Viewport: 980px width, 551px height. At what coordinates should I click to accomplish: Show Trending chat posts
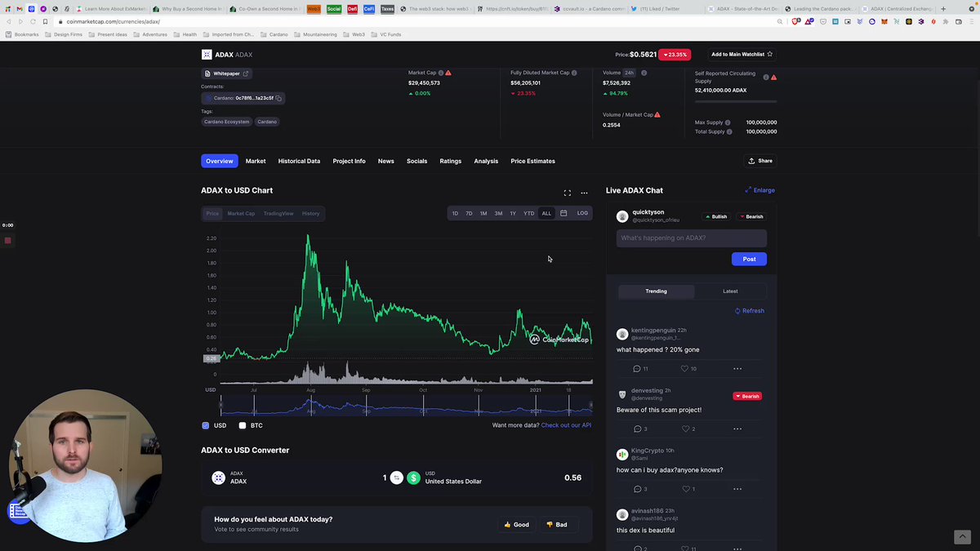click(656, 291)
